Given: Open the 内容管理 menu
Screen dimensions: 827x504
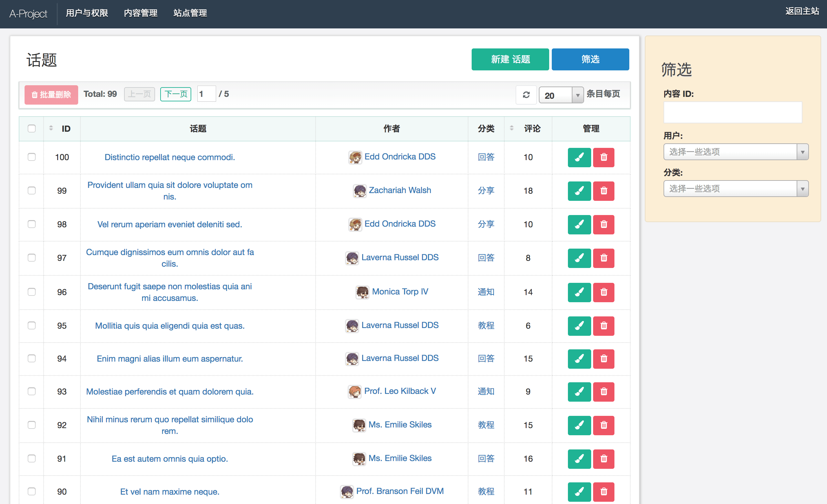Looking at the screenshot, I should coord(141,14).
